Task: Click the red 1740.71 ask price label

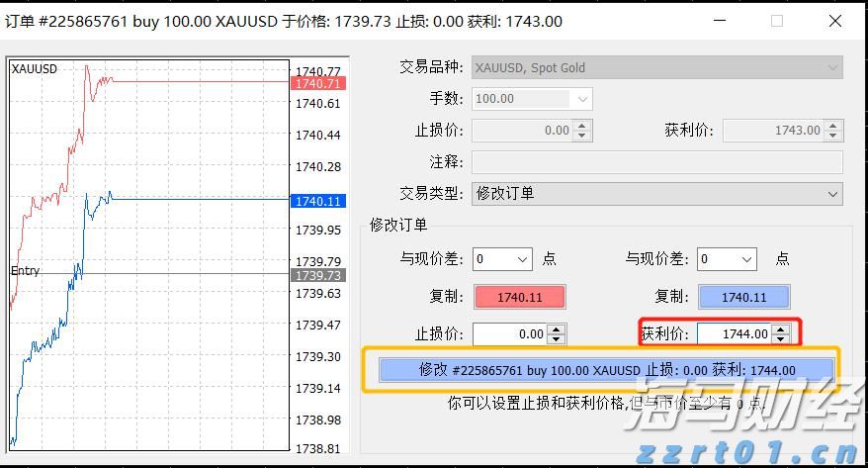Action: tap(318, 84)
